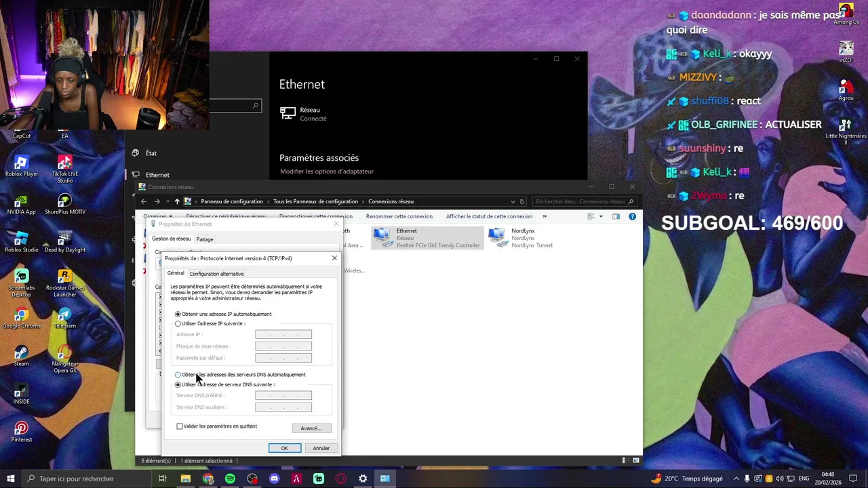Select Utiliser l'adresse de serveur DNS suivante
The width and height of the screenshot is (868, 488).
point(224,384)
